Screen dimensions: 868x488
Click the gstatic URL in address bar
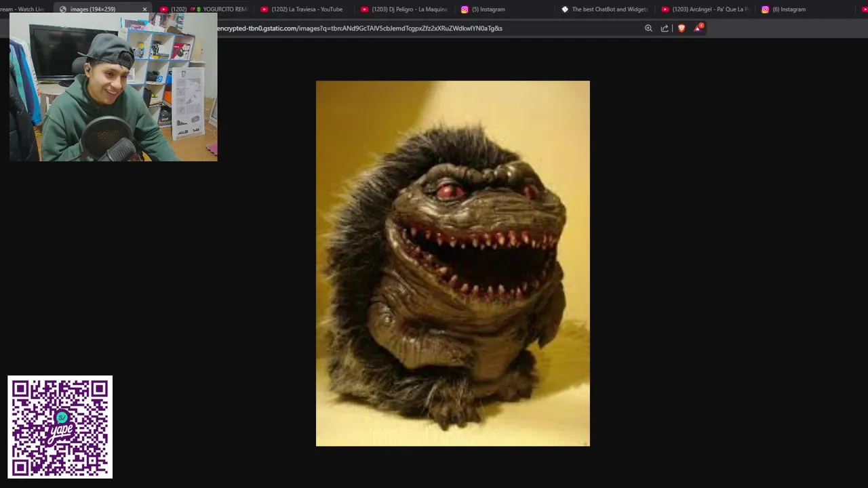[359, 28]
